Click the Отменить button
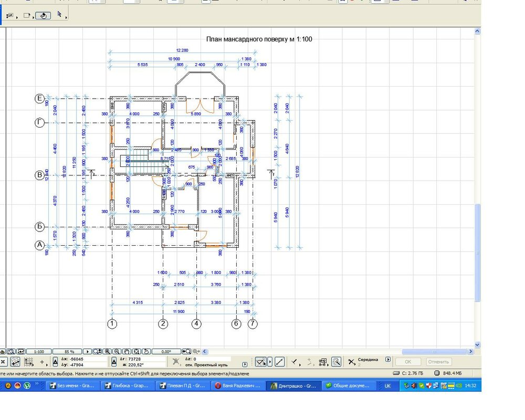 tap(438, 362)
